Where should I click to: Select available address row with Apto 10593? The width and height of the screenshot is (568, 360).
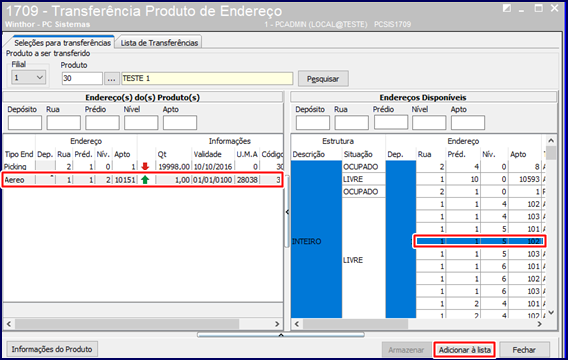click(480, 179)
